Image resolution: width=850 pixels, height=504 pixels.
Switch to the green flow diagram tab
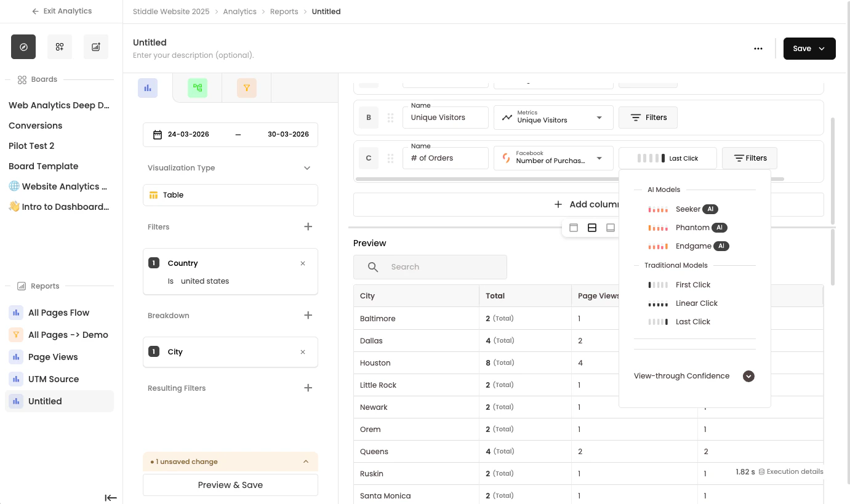(198, 88)
